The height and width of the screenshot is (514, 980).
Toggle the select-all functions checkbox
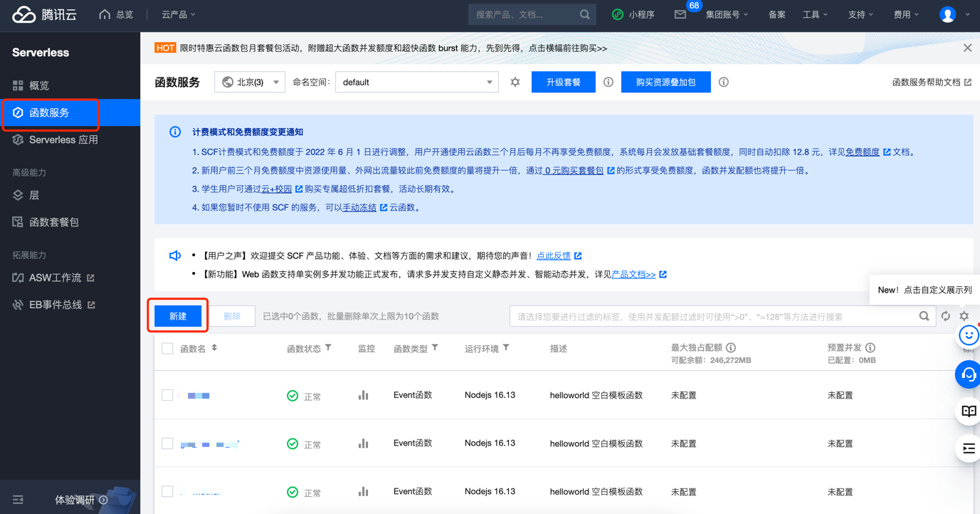pos(167,349)
